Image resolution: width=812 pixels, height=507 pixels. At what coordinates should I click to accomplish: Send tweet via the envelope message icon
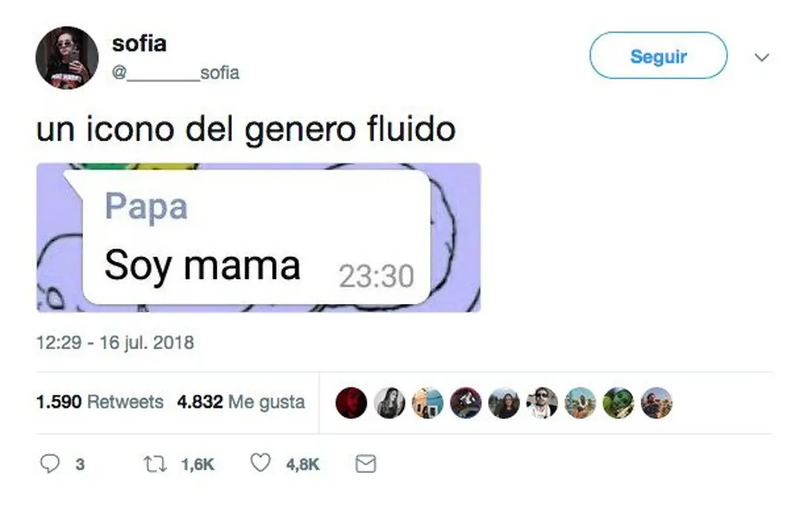point(366,464)
